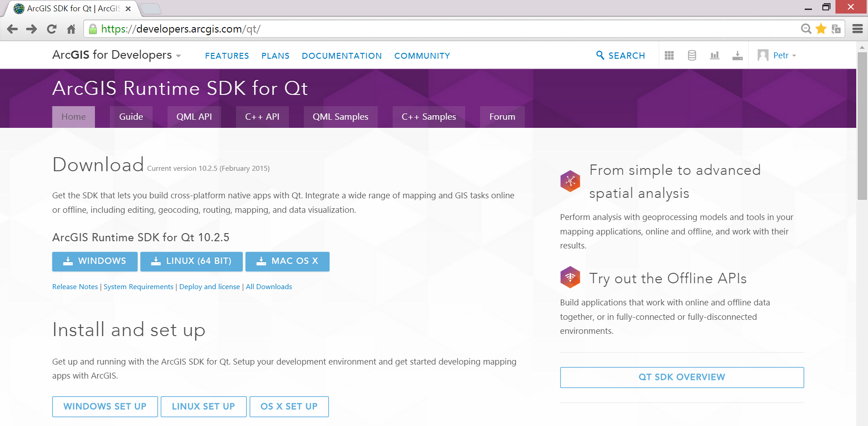
Task: Click the green padlock security icon
Action: (93, 29)
